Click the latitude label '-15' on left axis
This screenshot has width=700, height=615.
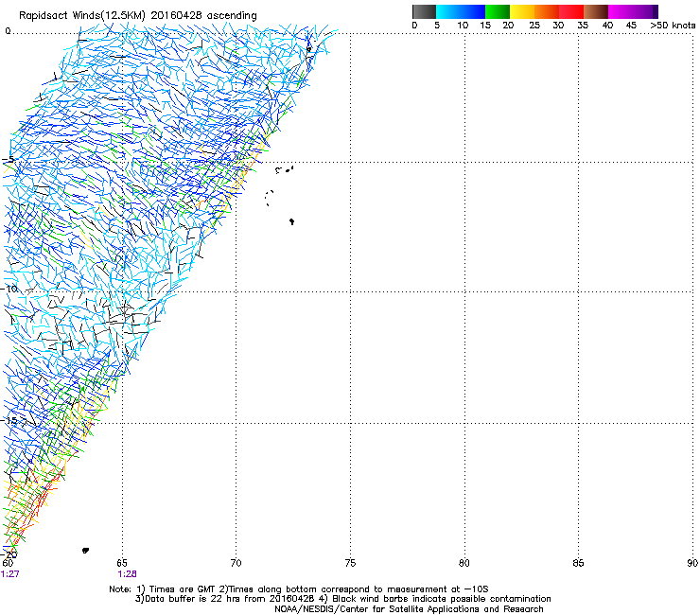click(9, 420)
